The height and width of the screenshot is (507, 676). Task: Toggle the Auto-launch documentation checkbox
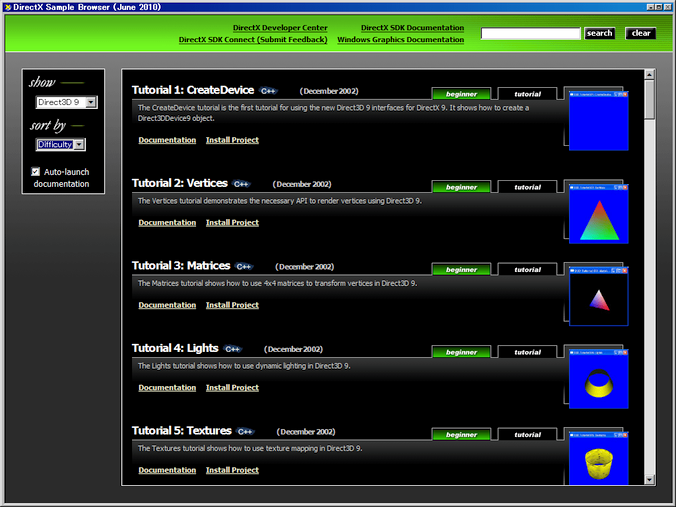point(35,172)
